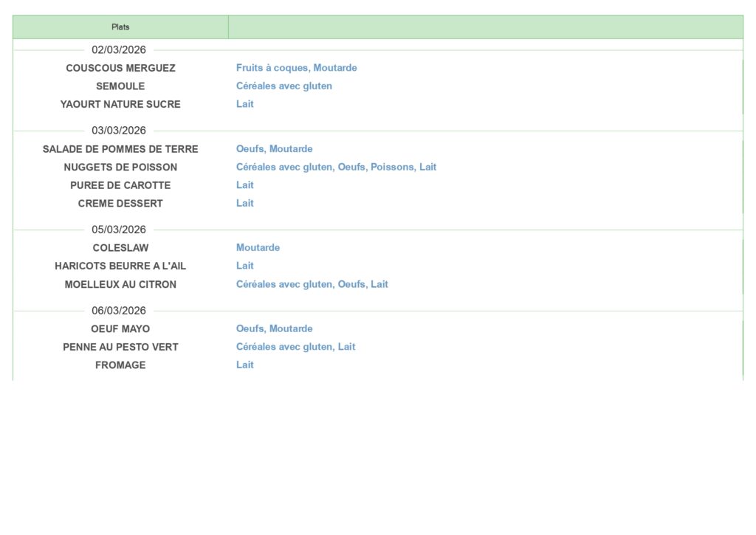Click the OEUF MAYO dish name
This screenshot has height=535, width=756.
point(120,329)
